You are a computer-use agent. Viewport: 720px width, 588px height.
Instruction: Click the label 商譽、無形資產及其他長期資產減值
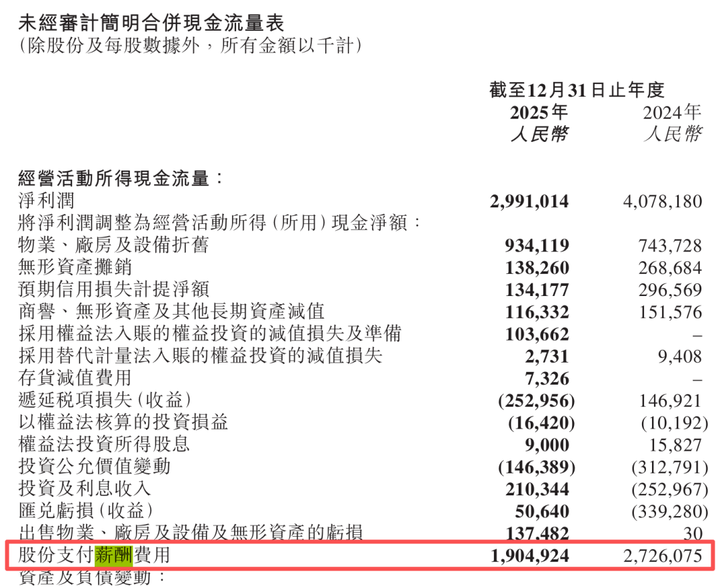pyautogui.click(x=171, y=311)
